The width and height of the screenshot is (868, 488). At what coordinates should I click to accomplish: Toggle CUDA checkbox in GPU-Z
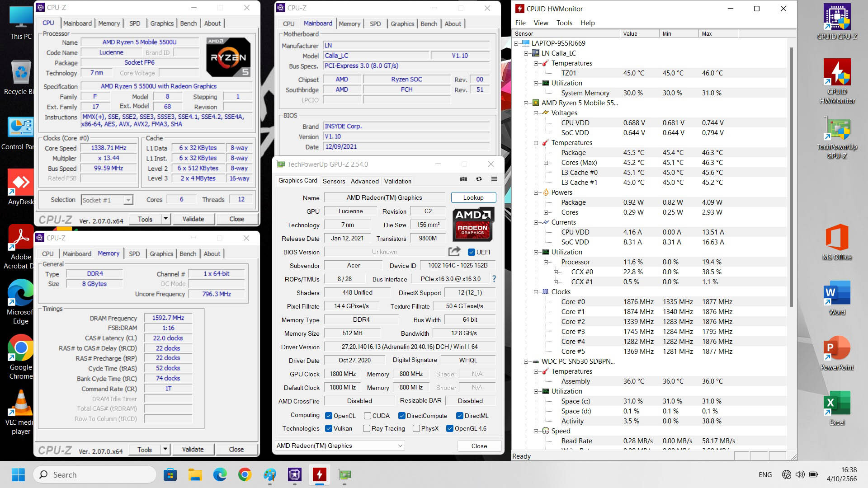368,416
